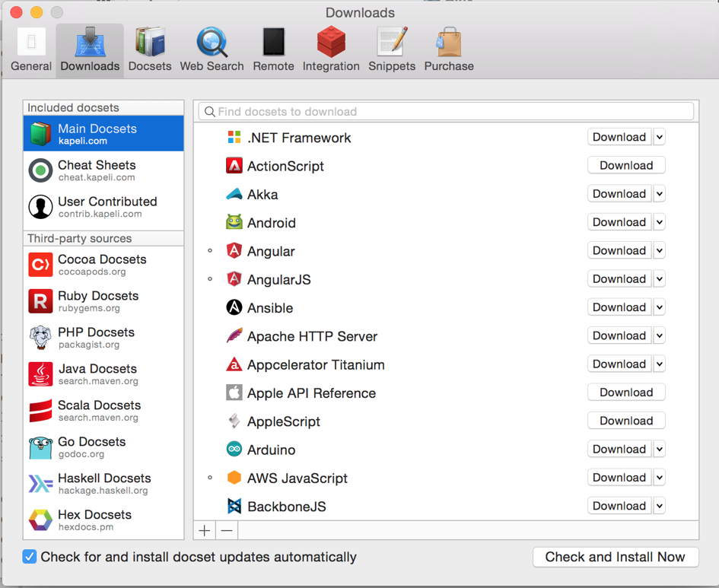Select the Downloads toolbar tab

[x=90, y=49]
